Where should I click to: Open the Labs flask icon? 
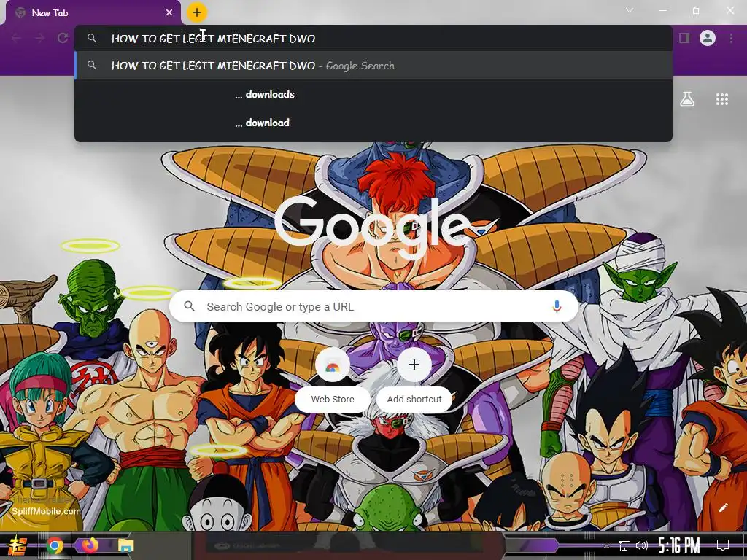click(687, 99)
